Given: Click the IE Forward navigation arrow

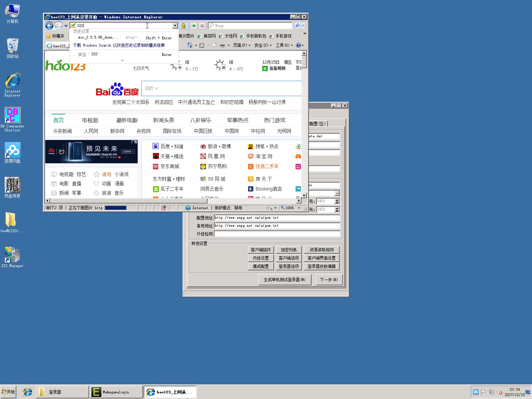Looking at the screenshot, I should 59,26.
